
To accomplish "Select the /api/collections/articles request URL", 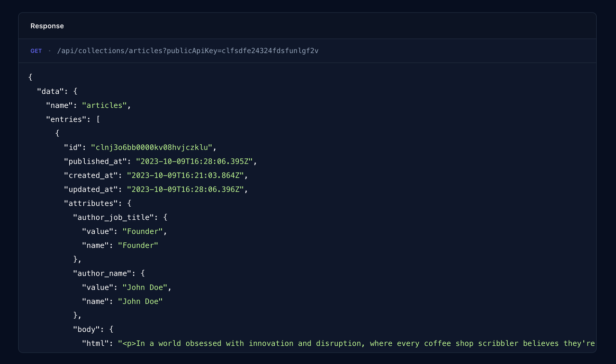I will [188, 50].
